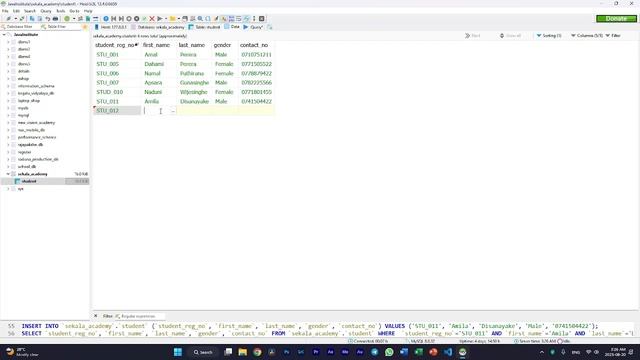Open the Help menu

pyautogui.click(x=88, y=11)
